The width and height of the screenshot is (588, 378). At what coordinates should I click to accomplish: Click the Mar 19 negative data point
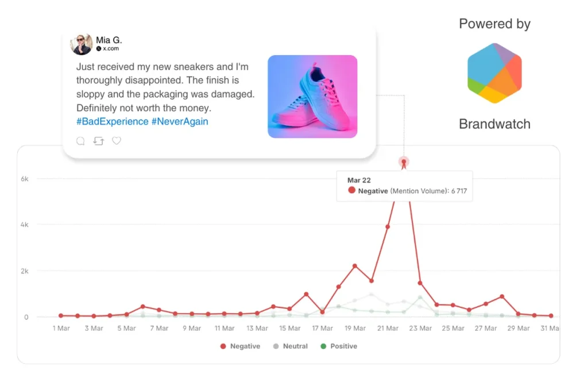(x=355, y=266)
